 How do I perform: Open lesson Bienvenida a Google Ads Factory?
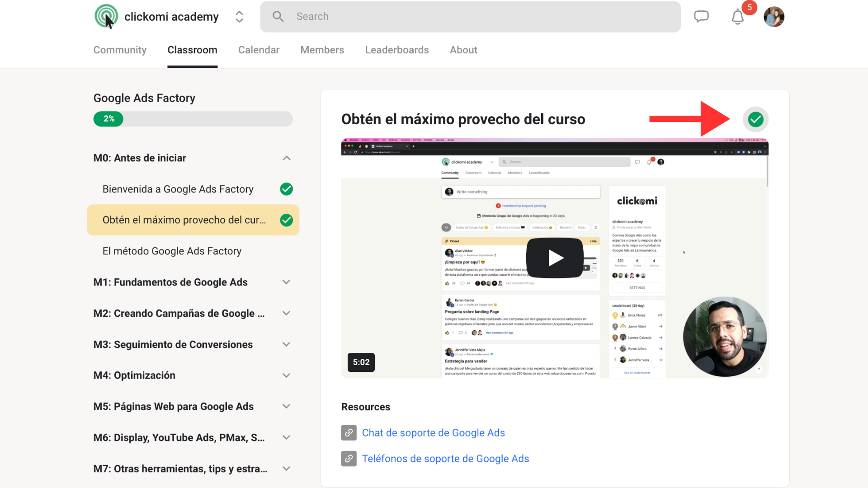(x=178, y=189)
